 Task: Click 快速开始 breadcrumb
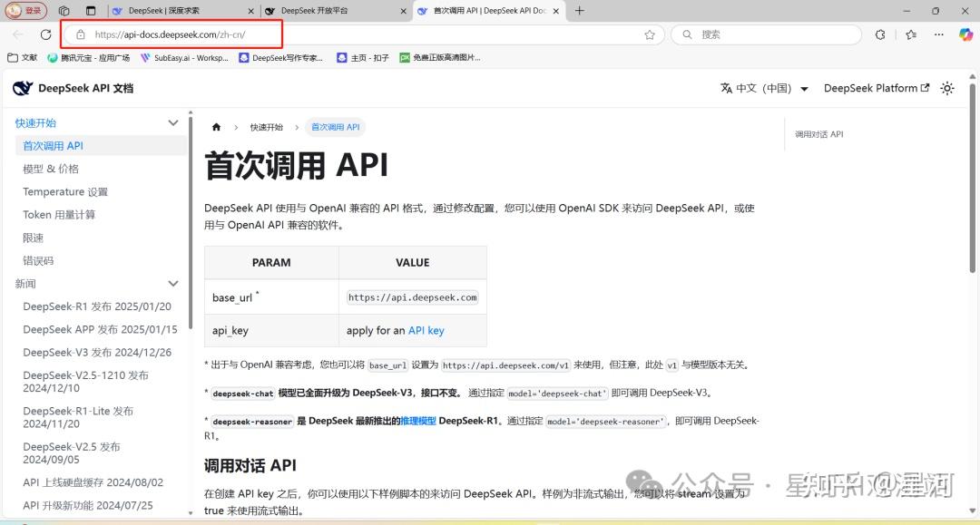(266, 127)
